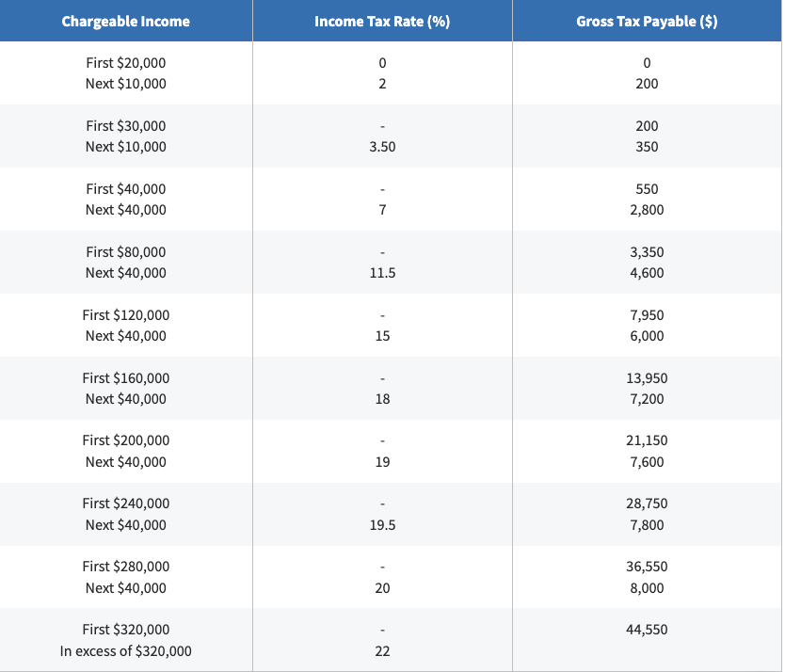Image resolution: width=785 pixels, height=672 pixels.
Task: Select the 8,000 gross tax amount
Action: click(647, 588)
